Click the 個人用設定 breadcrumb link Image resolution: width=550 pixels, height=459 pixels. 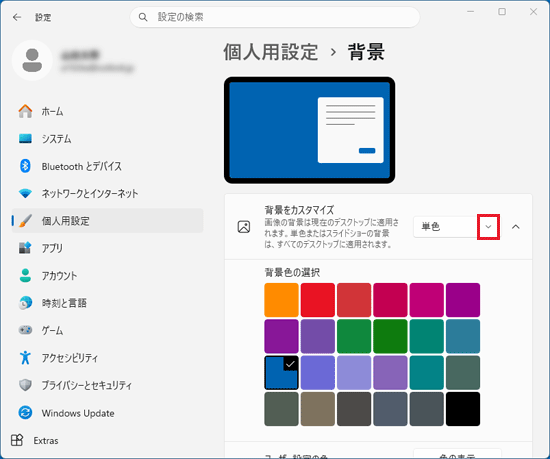pos(270,52)
